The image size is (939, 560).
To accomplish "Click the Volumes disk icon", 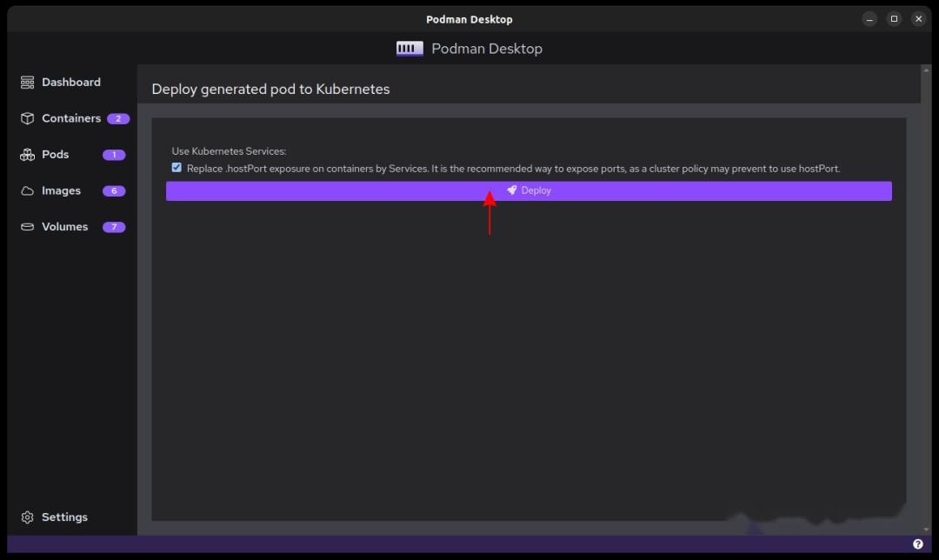I will [x=27, y=226].
